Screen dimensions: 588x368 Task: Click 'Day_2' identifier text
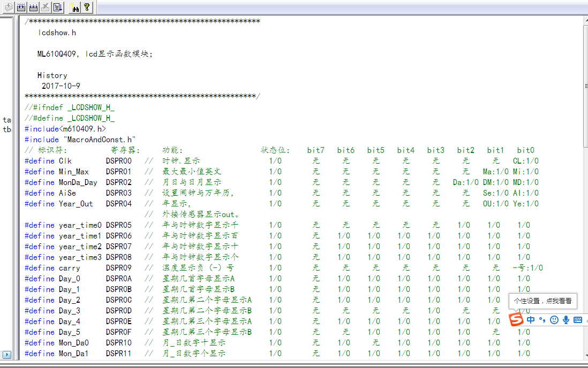click(x=70, y=300)
